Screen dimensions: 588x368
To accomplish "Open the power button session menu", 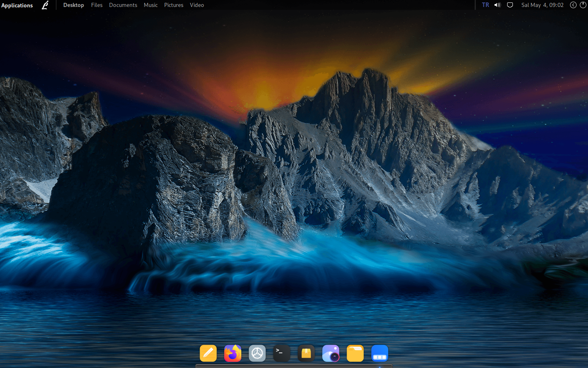I will pos(583,5).
